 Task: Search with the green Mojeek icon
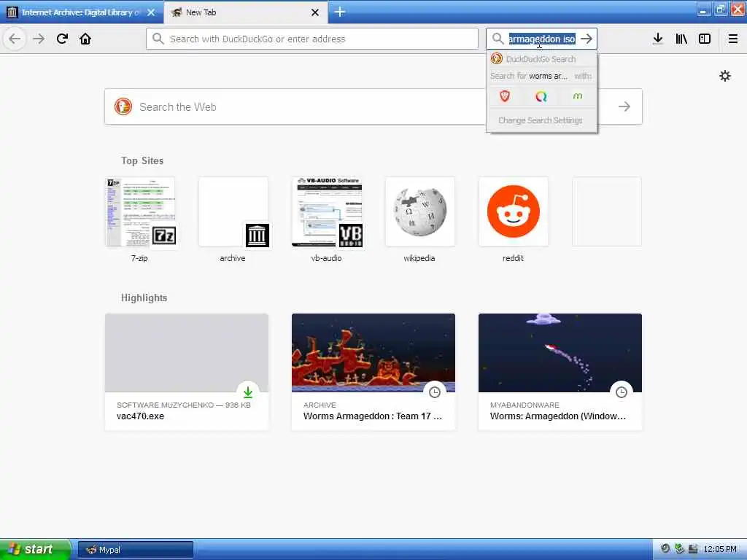(x=578, y=97)
